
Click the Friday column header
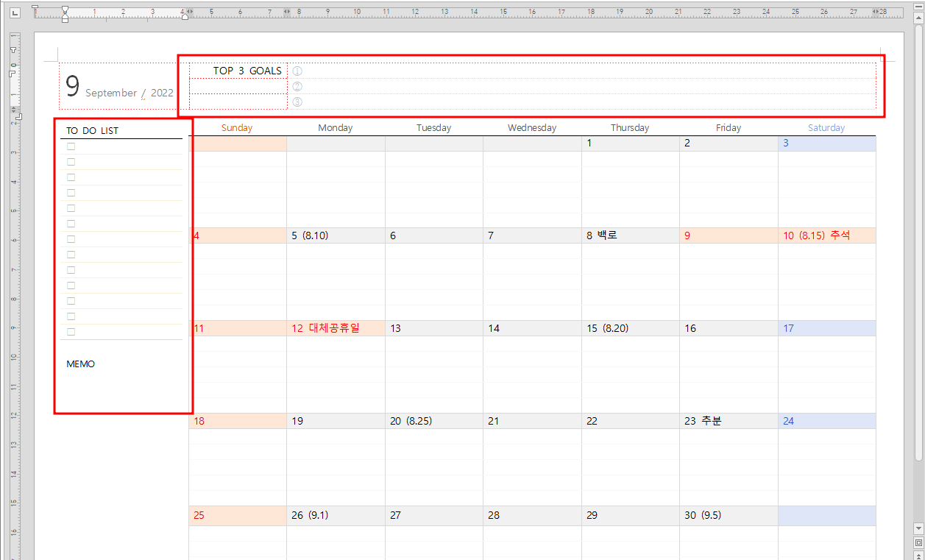(729, 128)
